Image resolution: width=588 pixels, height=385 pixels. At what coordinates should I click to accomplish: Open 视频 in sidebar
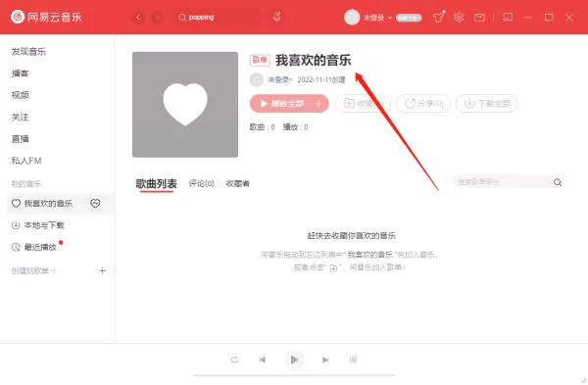[21, 95]
